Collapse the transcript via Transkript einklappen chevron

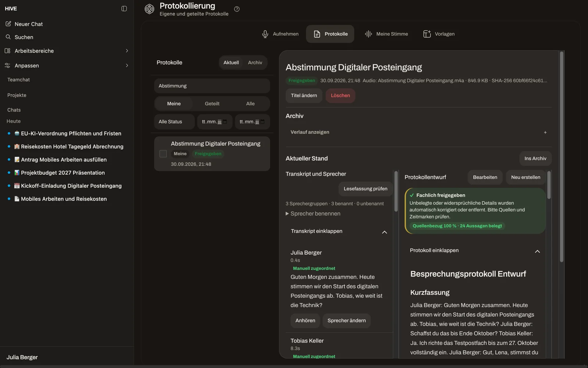click(x=384, y=232)
